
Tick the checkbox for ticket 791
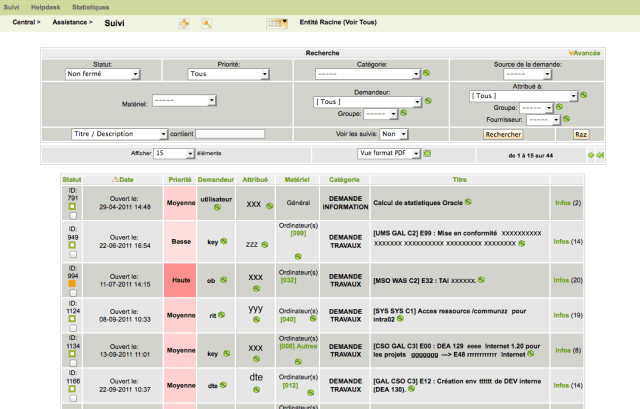click(x=73, y=216)
